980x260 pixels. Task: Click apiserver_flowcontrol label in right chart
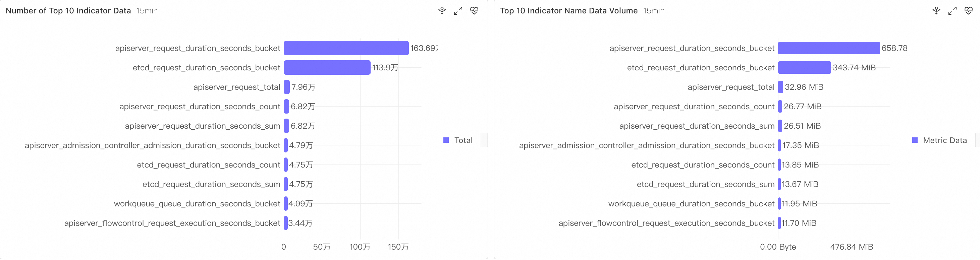[x=666, y=223]
